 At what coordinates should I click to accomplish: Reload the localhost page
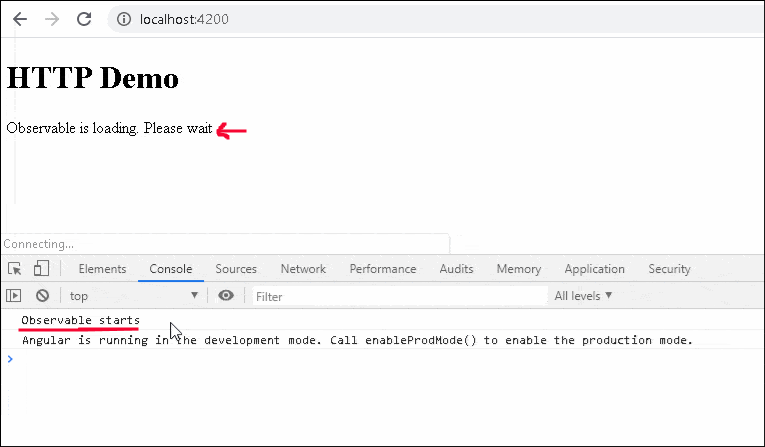(x=84, y=19)
